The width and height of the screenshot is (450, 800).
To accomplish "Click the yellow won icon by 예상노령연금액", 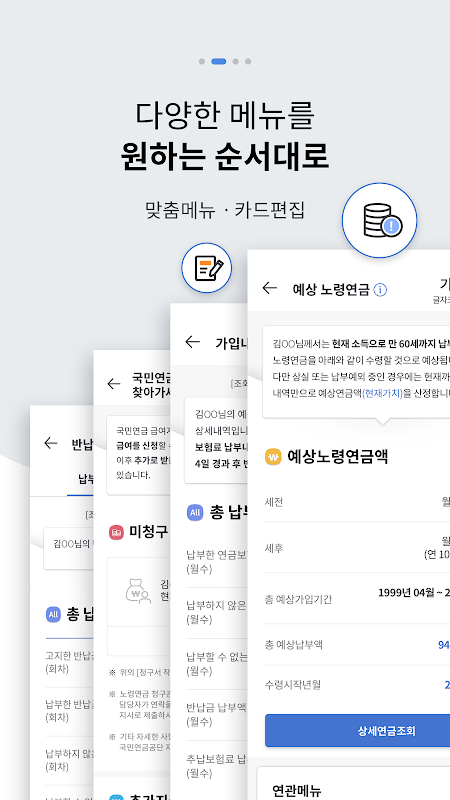I will pyautogui.click(x=273, y=457).
